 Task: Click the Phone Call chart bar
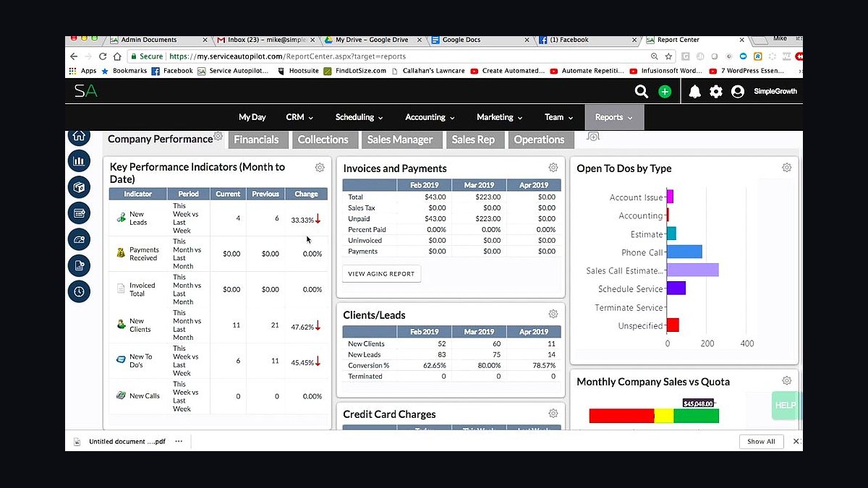click(x=684, y=252)
